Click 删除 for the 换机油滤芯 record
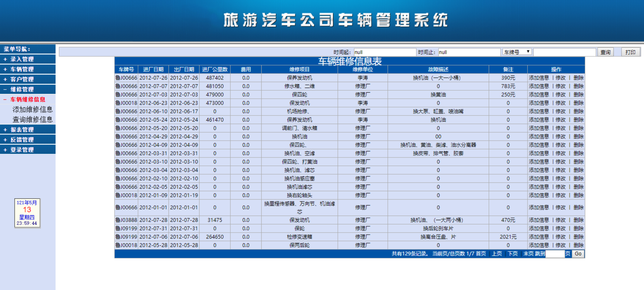Viewport: 644px width, 290px height. [579, 187]
